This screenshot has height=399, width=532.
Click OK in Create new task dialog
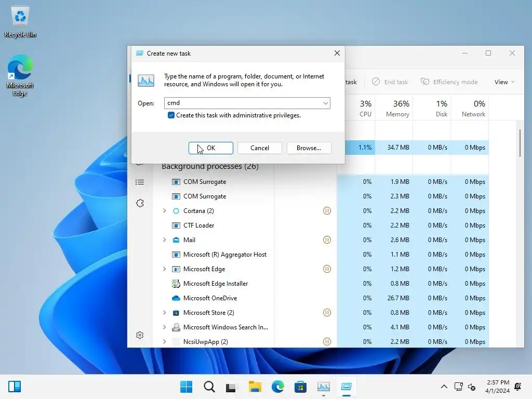pyautogui.click(x=211, y=148)
